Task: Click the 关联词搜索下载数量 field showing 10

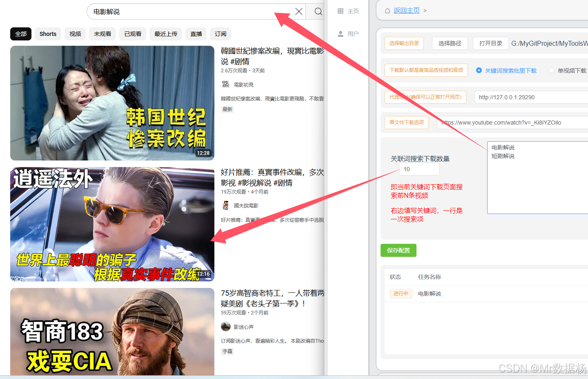Action: point(419,169)
